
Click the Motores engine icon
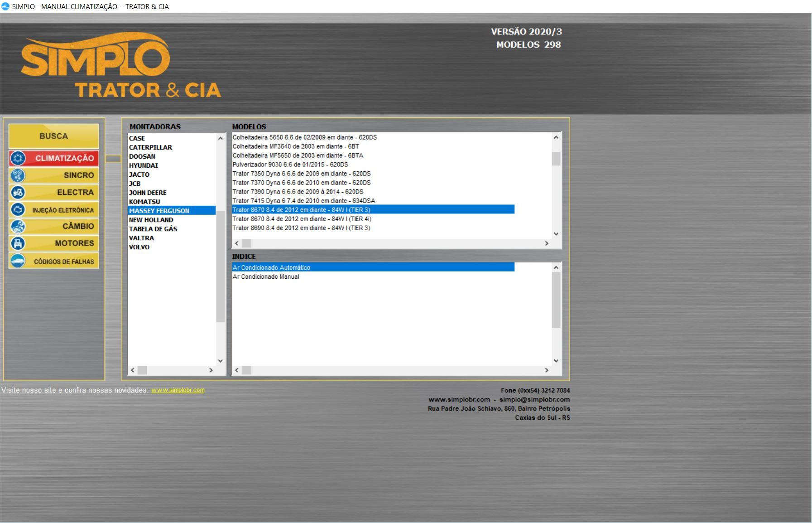tap(18, 243)
